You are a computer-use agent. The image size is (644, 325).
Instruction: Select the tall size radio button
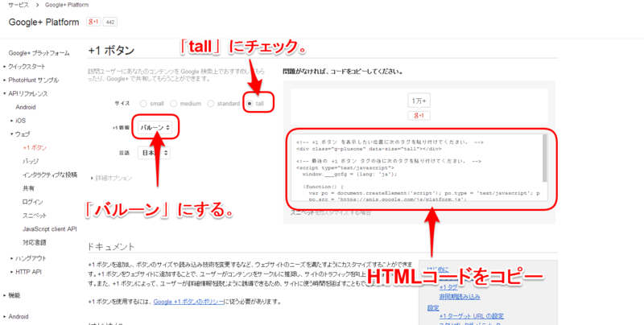tap(250, 104)
